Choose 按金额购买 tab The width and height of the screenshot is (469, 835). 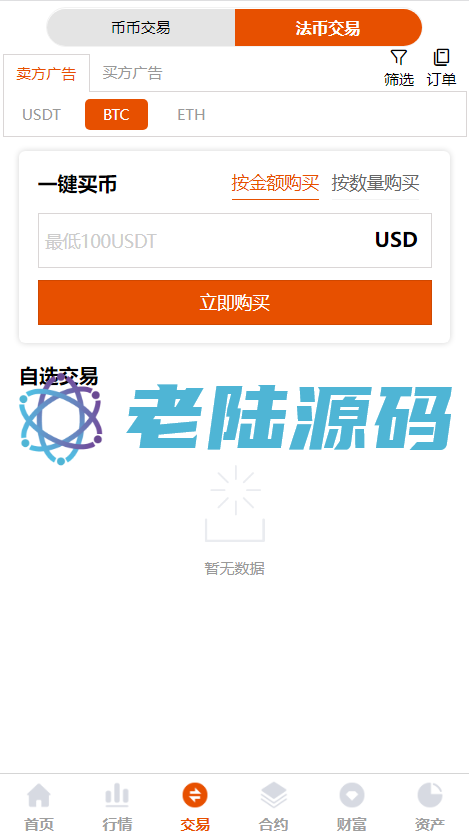pyautogui.click(x=275, y=184)
